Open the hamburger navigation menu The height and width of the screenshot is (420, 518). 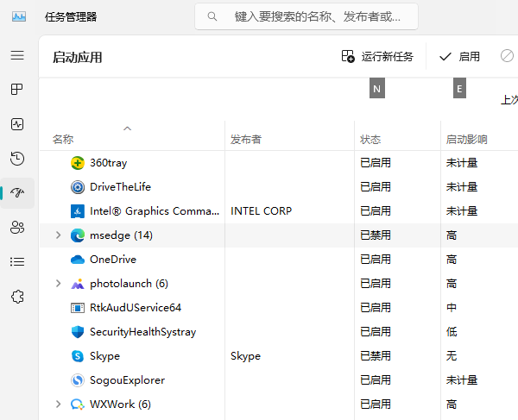[x=17, y=55]
